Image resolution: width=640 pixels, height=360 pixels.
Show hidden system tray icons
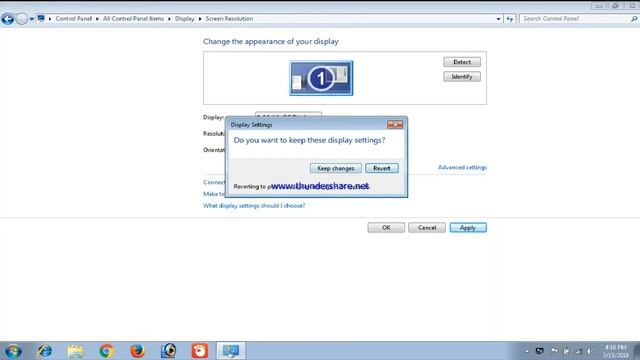(527, 351)
